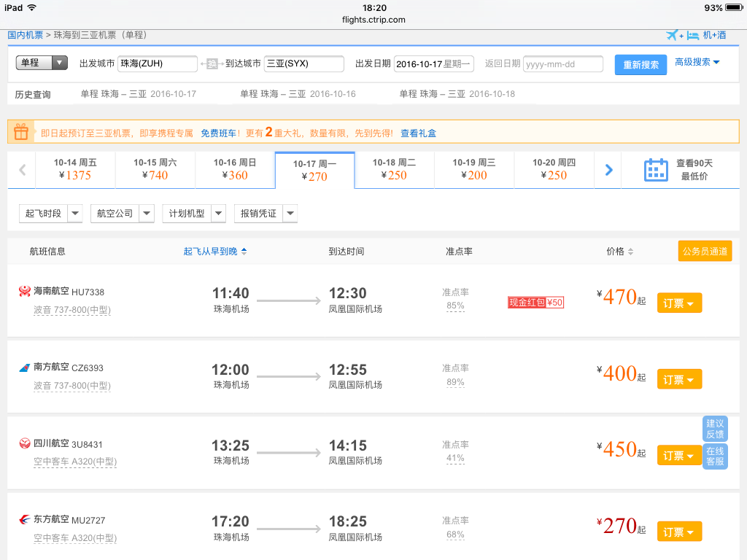Show next dates with right arrow

[x=608, y=170]
